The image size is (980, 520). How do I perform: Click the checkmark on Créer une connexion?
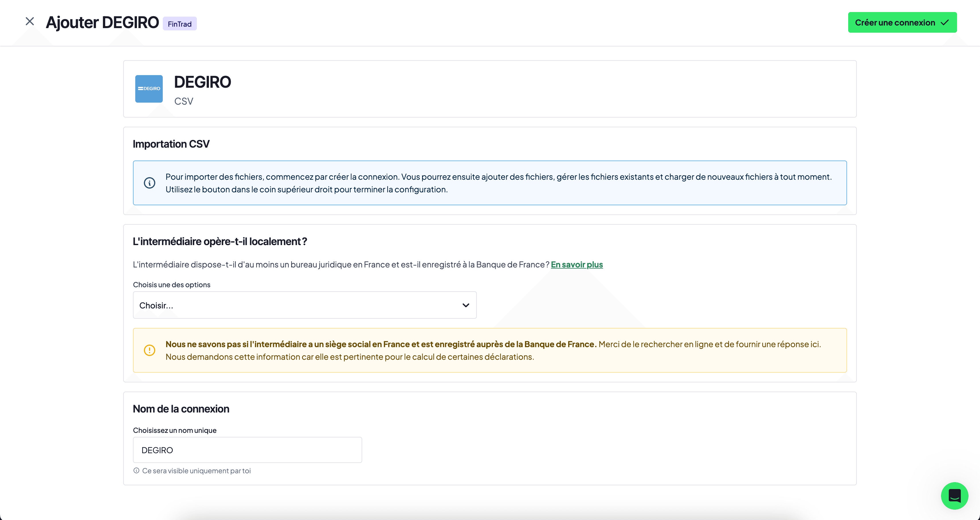point(945,22)
